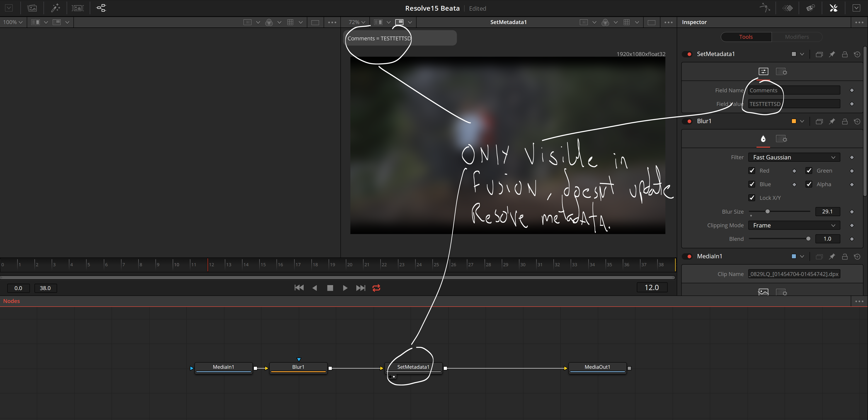Viewport: 868px width, 420px height.
Task: Open the Spline editor icon
Action: pyautogui.click(x=765, y=8)
